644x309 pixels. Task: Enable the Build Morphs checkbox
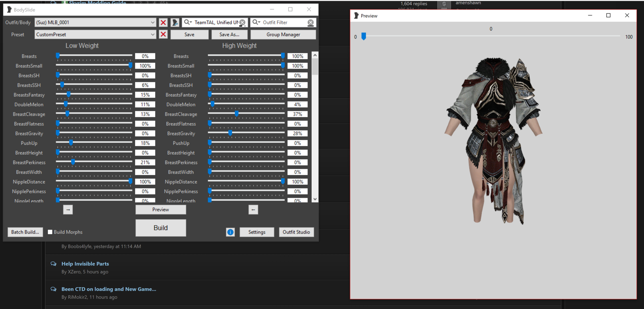pyautogui.click(x=50, y=232)
